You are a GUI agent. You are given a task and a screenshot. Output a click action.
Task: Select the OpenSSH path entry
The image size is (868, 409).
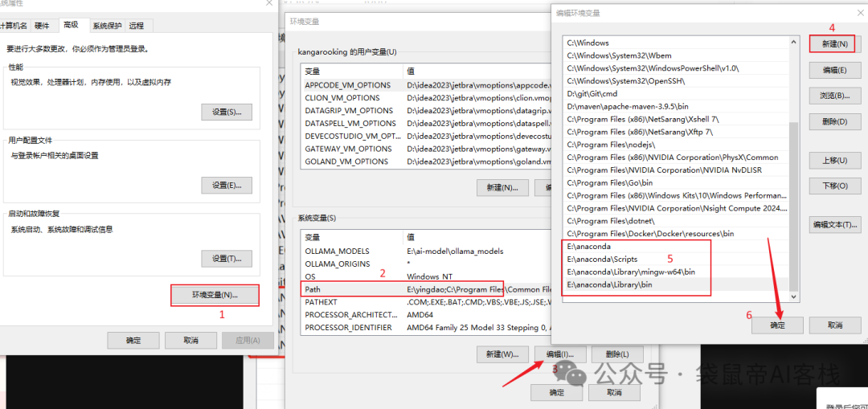675,81
